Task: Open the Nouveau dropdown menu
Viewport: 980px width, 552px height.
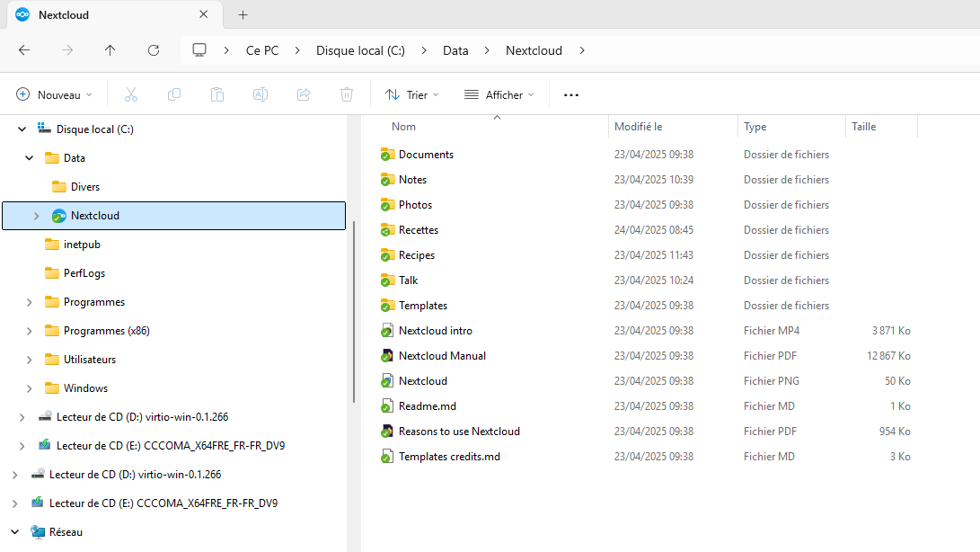Action: click(x=54, y=94)
